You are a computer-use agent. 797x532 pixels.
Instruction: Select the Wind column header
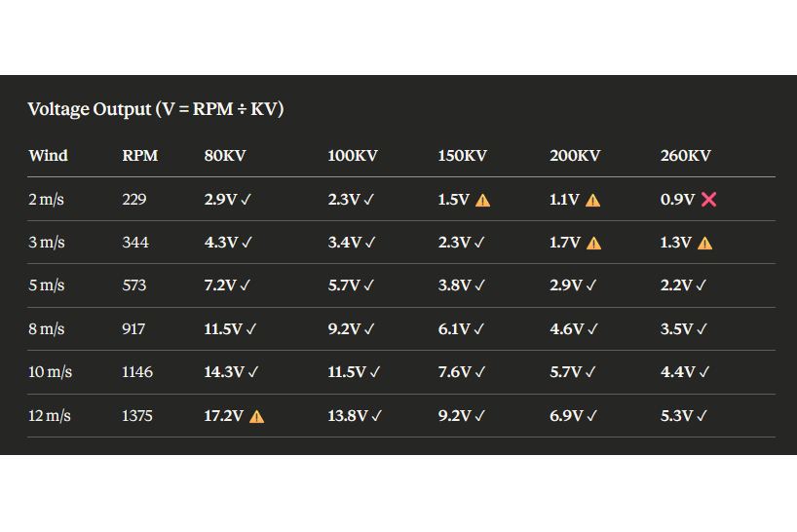point(49,156)
